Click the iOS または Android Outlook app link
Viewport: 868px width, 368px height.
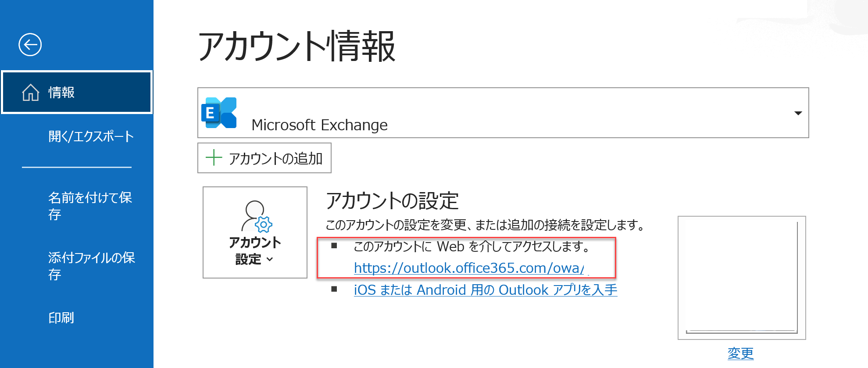(485, 289)
